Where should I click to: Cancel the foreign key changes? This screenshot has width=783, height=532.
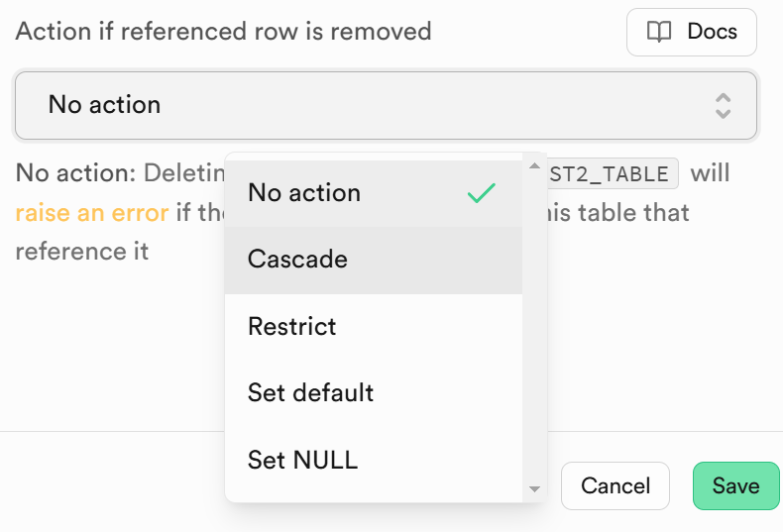pos(615,486)
